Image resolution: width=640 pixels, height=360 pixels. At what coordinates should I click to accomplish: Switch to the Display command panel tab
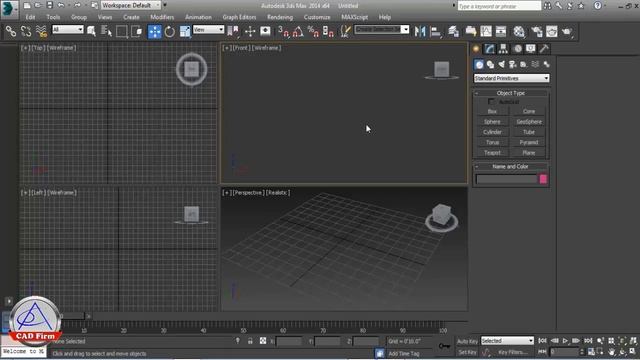click(x=531, y=49)
